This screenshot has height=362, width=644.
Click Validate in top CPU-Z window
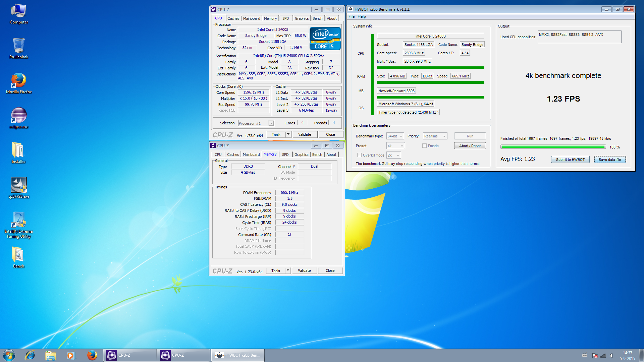pos(305,134)
